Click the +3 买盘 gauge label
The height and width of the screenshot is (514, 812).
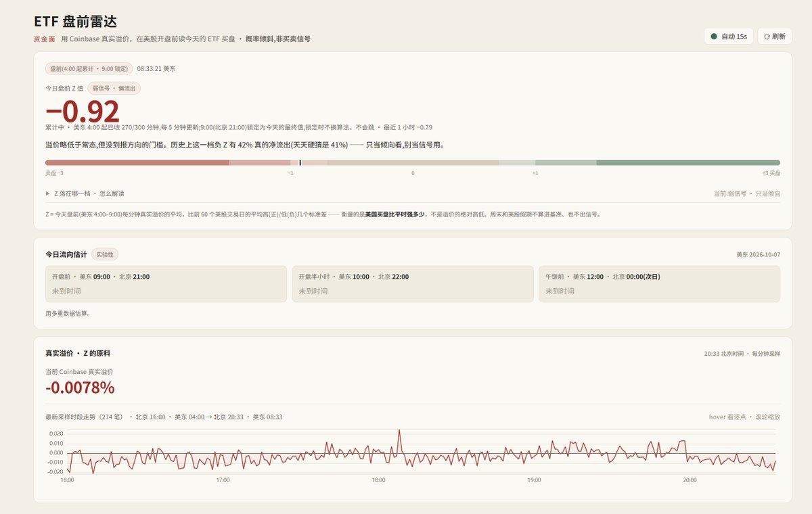tap(771, 174)
